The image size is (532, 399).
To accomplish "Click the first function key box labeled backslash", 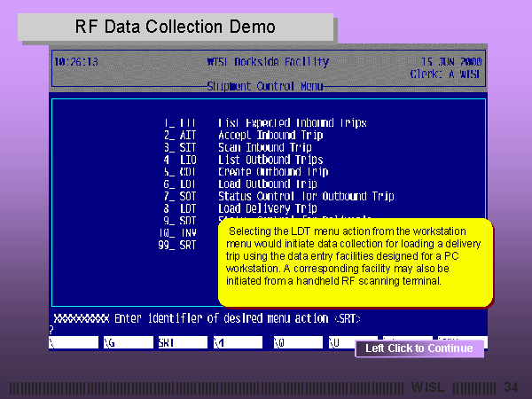I will point(74,342).
